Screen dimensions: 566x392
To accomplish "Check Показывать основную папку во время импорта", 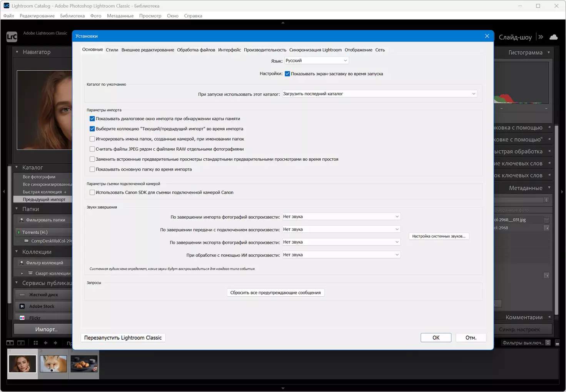I will click(x=92, y=169).
